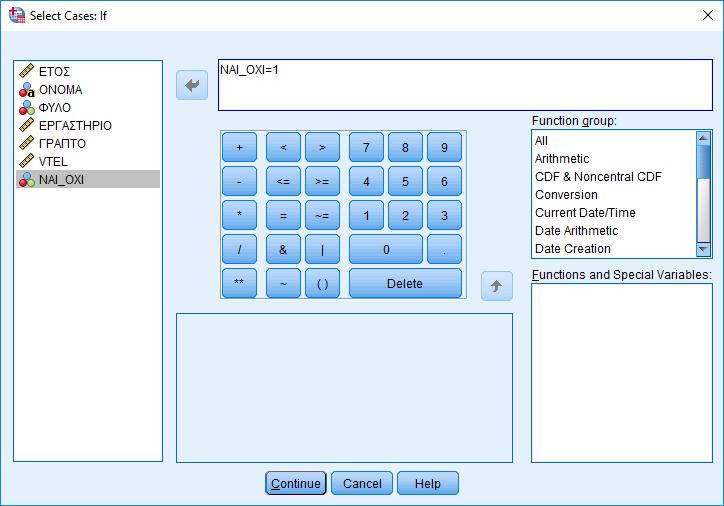The image size is (724, 506).
Task: Click keypad number 2
Action: (x=405, y=215)
